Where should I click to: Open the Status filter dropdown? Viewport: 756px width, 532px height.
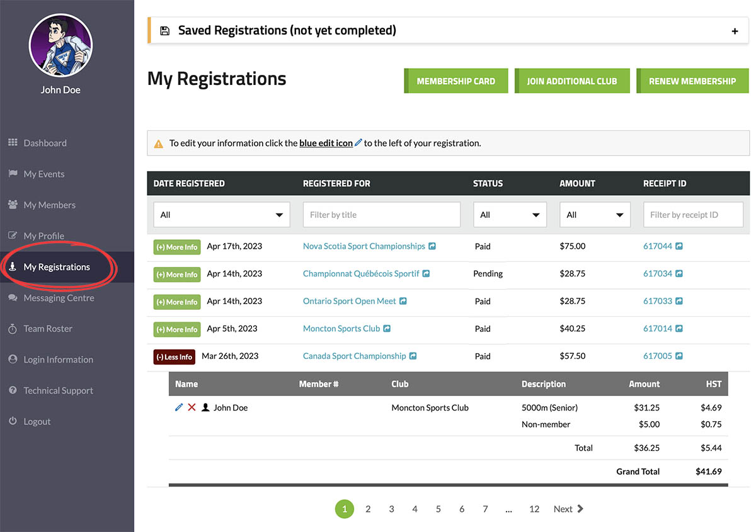510,215
